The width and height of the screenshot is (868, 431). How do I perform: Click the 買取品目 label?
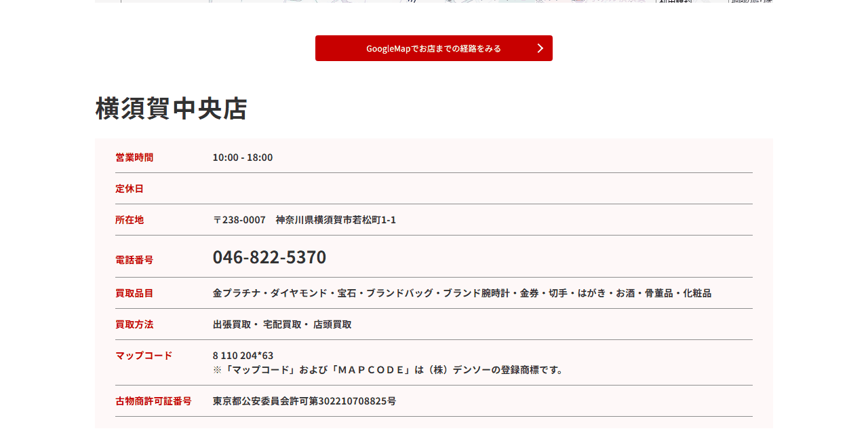pos(134,293)
